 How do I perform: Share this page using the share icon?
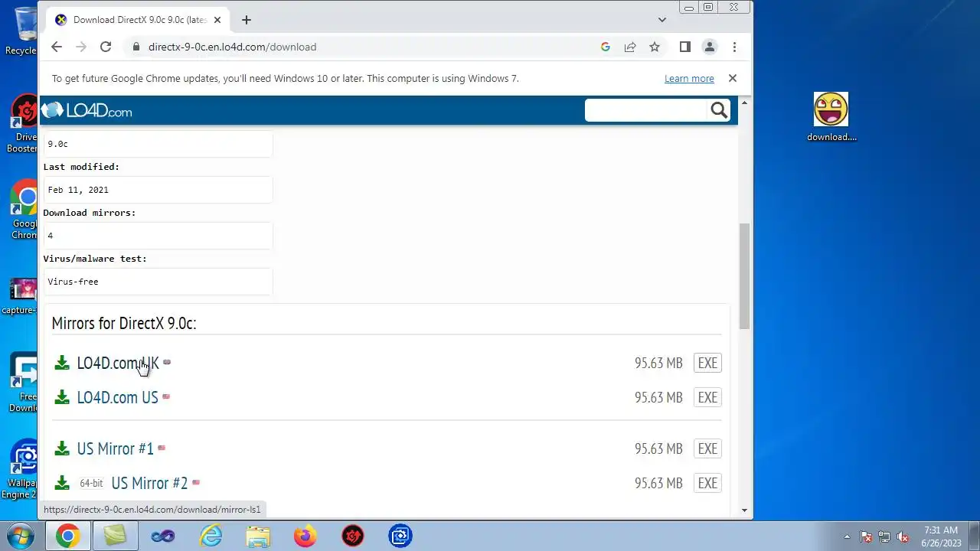click(x=629, y=47)
